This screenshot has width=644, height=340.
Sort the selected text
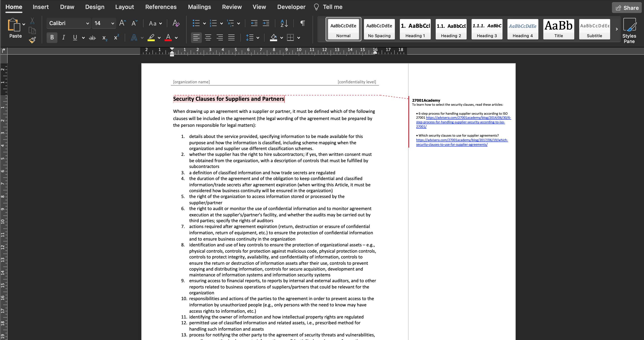(x=283, y=23)
